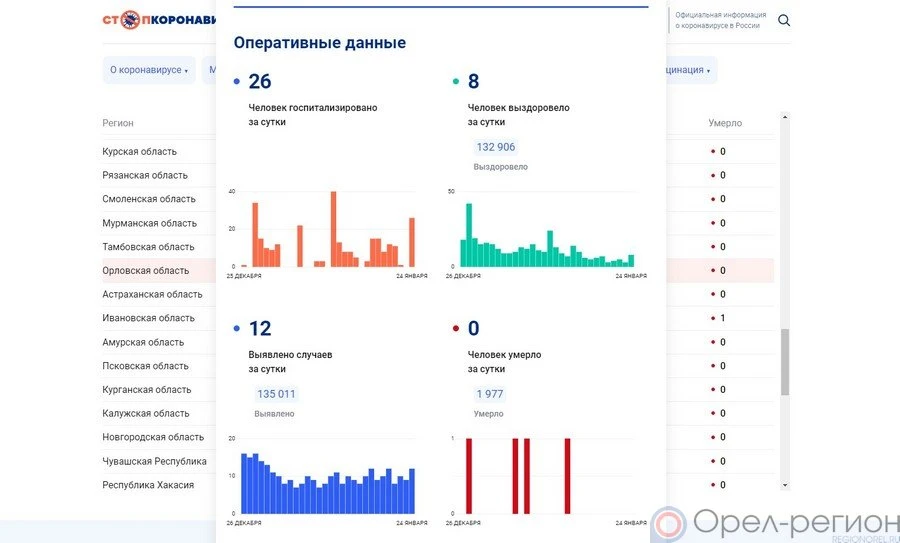900x543 pixels.
Task: Click the search magnifier icon
Action: tap(784, 20)
